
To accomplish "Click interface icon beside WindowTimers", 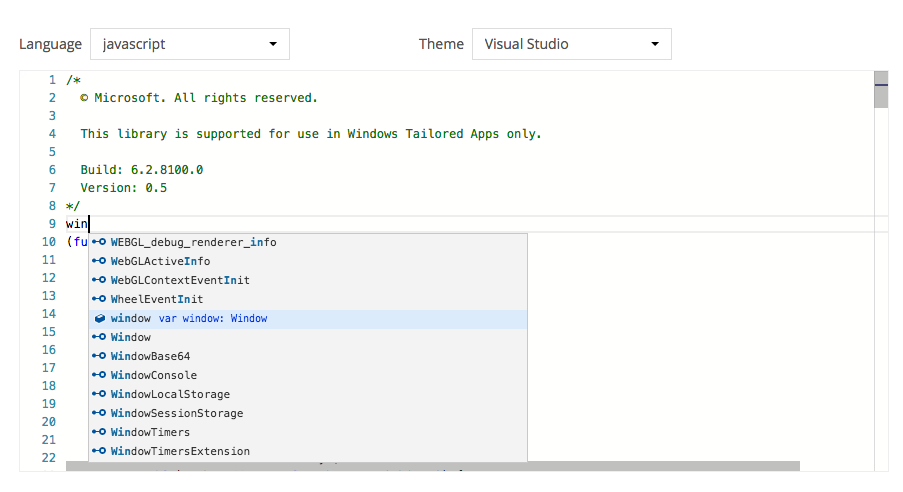I will [99, 432].
